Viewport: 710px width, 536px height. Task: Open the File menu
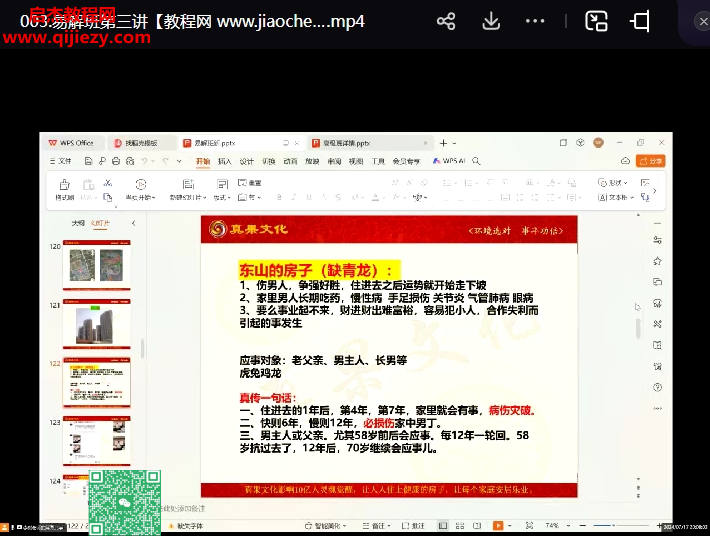pos(60,161)
